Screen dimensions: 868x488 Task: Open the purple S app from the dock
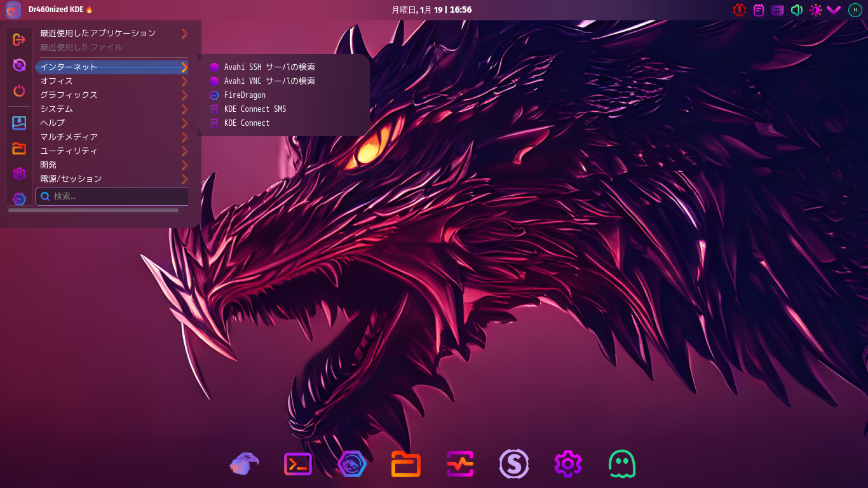(514, 464)
